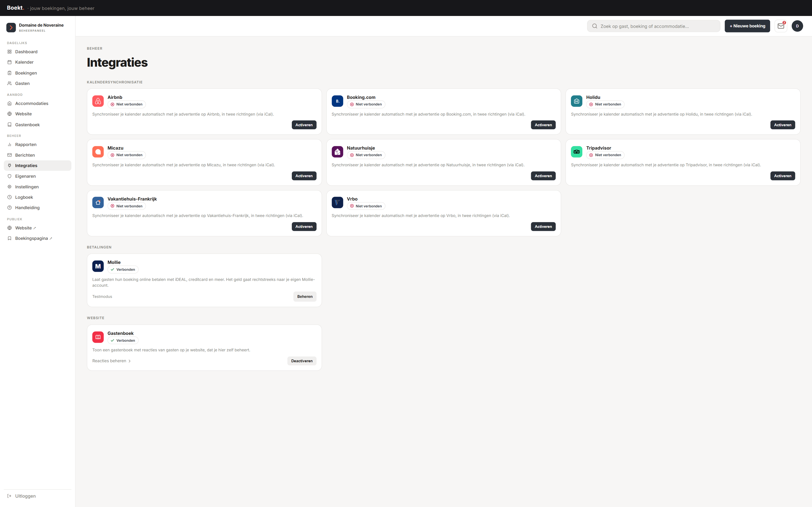Focus the guest and booking search field

(x=653, y=26)
